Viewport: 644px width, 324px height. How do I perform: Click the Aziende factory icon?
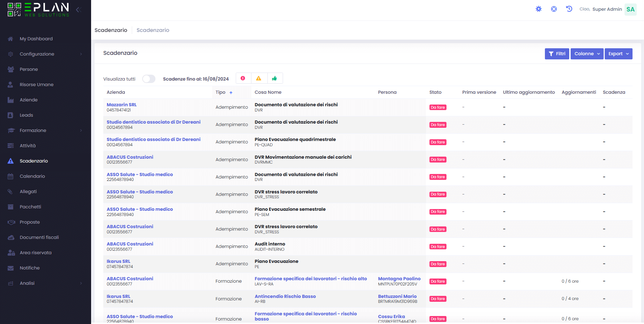pyautogui.click(x=10, y=100)
